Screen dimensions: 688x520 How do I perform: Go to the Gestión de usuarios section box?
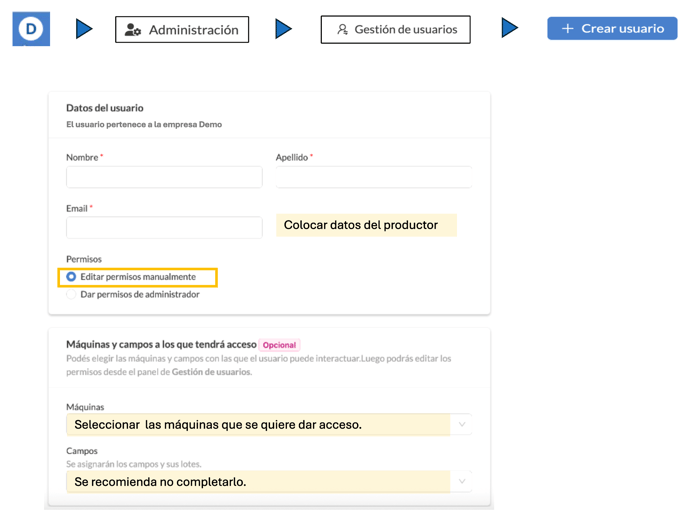396,30
